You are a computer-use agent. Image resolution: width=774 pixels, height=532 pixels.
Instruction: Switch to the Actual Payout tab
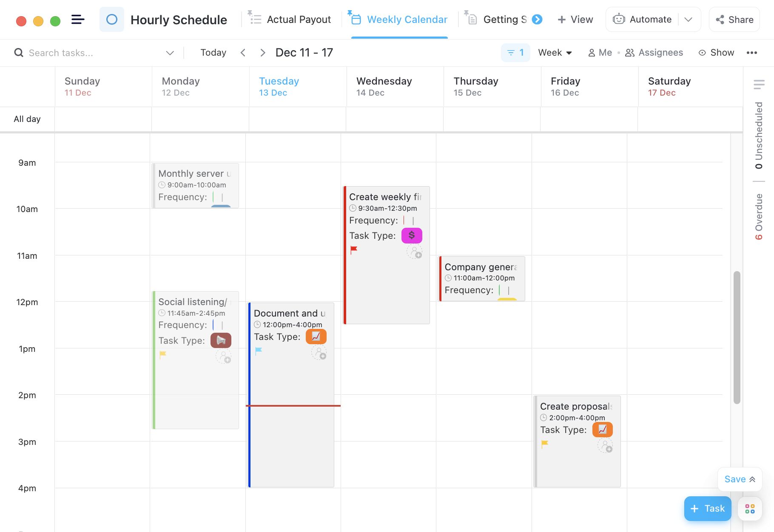point(290,20)
